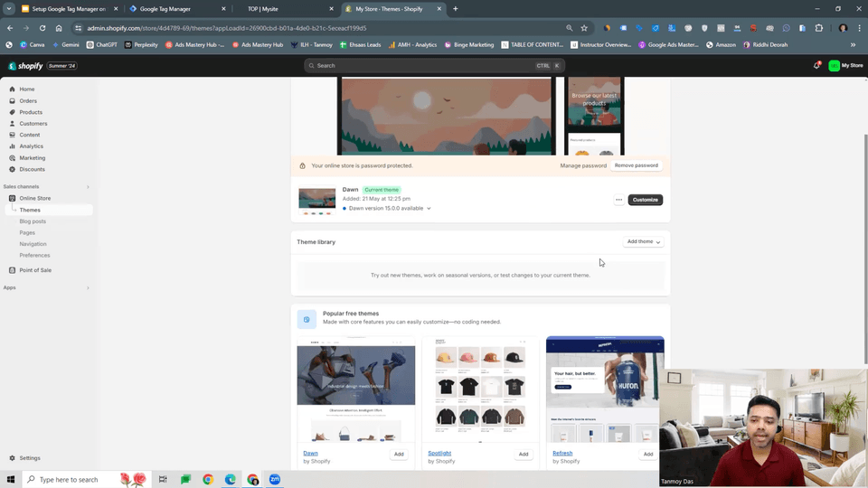Open the Discounts section icon
Image resolution: width=868 pixels, height=488 pixels.
(x=12, y=169)
